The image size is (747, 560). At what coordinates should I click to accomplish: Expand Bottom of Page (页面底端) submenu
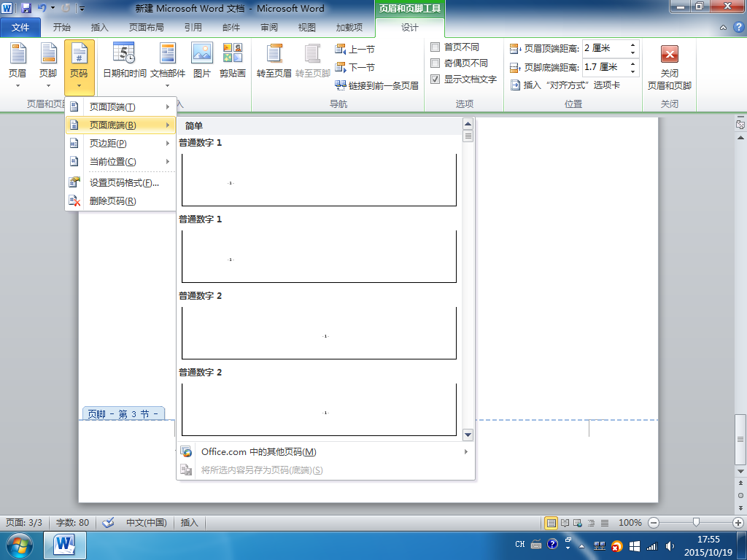[x=120, y=125]
